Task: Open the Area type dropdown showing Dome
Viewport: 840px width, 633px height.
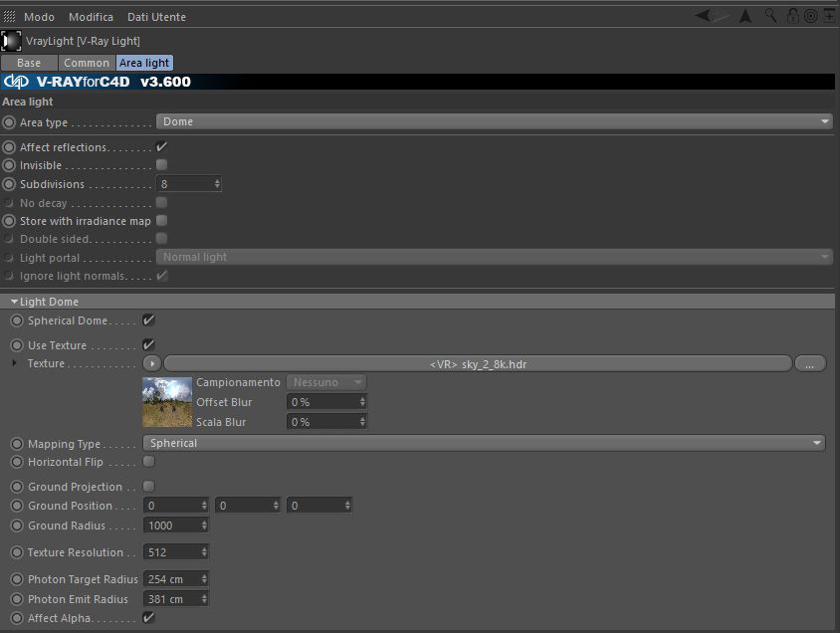Action: [494, 121]
